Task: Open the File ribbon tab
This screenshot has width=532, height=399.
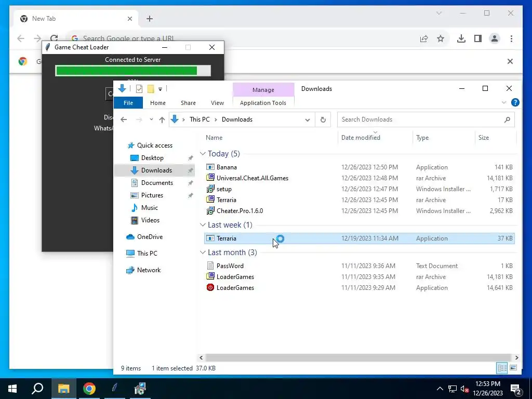Action: click(x=128, y=103)
